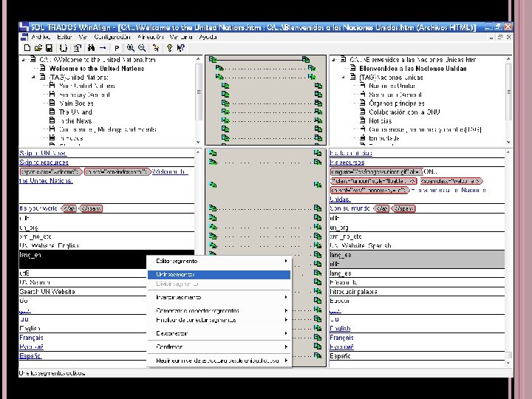This screenshot has height=399, width=532.
Task: Select Welcome to the United Nations tree item
Action: pos(97,68)
